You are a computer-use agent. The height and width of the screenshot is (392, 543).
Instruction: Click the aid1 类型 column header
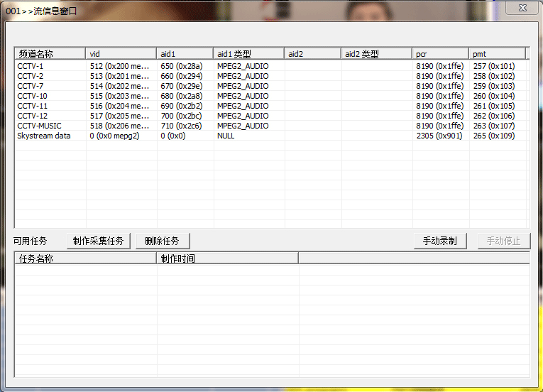248,54
